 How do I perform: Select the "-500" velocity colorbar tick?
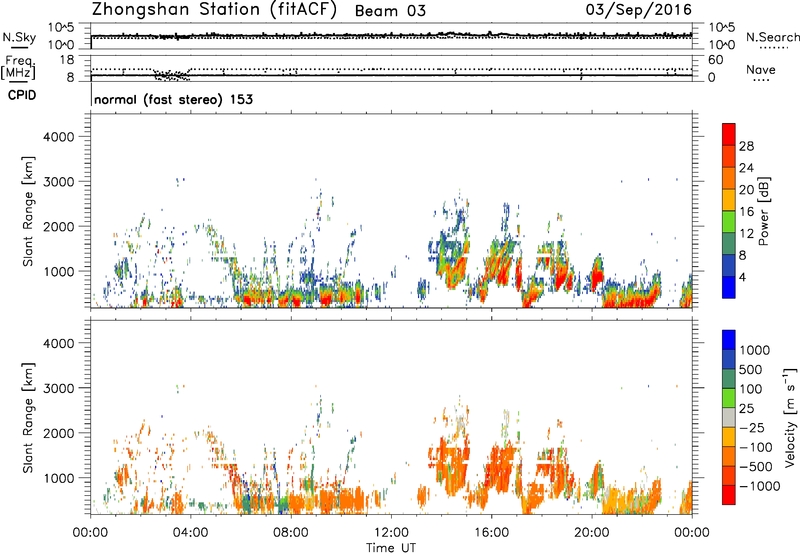(x=756, y=466)
